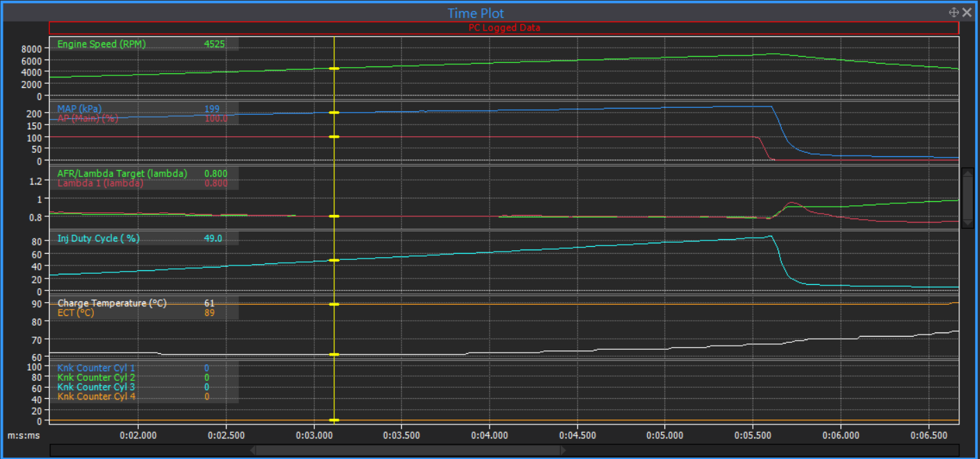Viewport: 980px width, 459px height.
Task: Click left handle of horizontal zoom scrollbar
Action: point(253,450)
